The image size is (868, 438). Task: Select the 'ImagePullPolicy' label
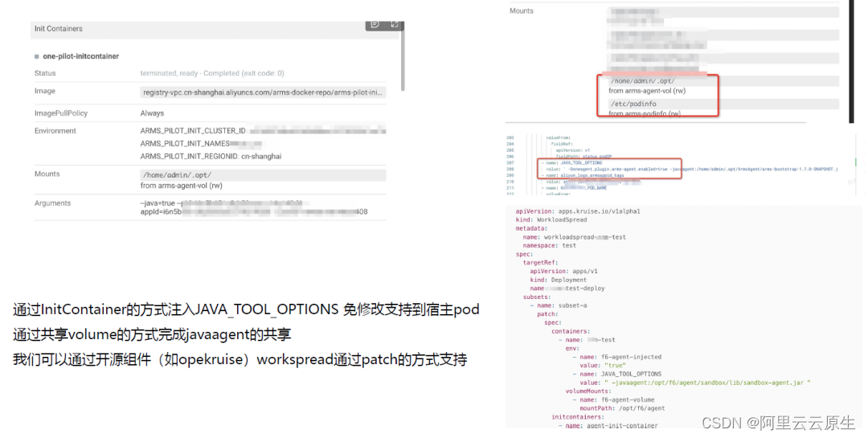coord(61,113)
